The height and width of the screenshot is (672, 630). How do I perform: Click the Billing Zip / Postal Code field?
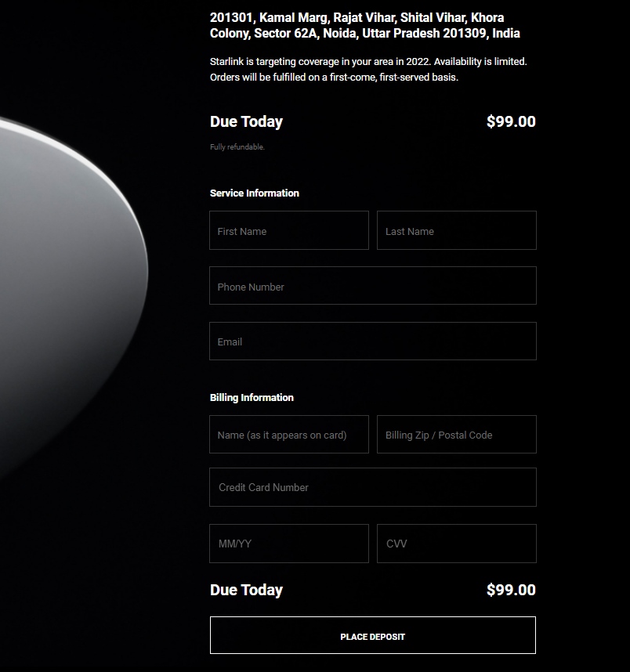point(456,434)
